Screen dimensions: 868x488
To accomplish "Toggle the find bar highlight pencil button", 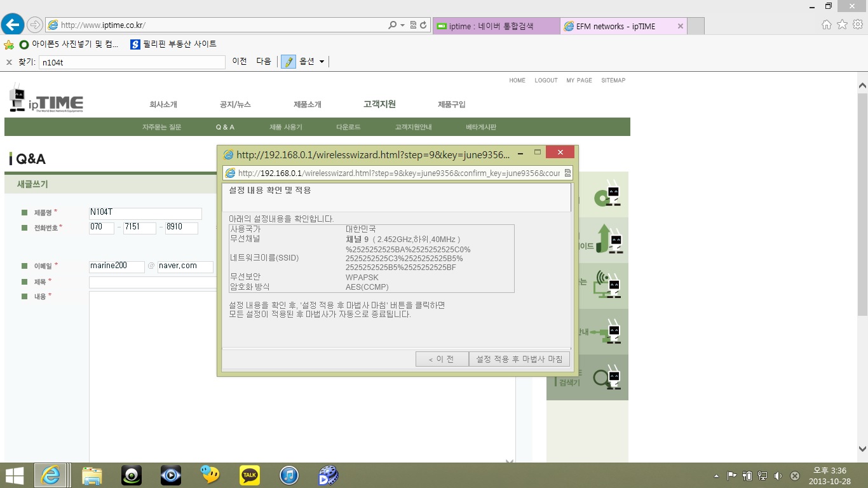I will 288,62.
